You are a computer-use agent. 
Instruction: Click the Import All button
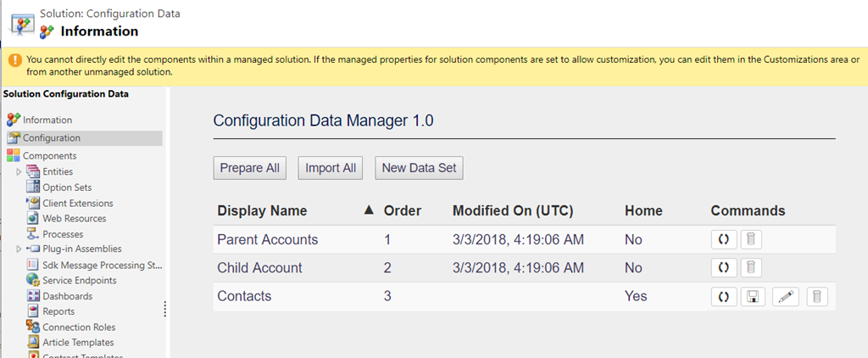(331, 168)
